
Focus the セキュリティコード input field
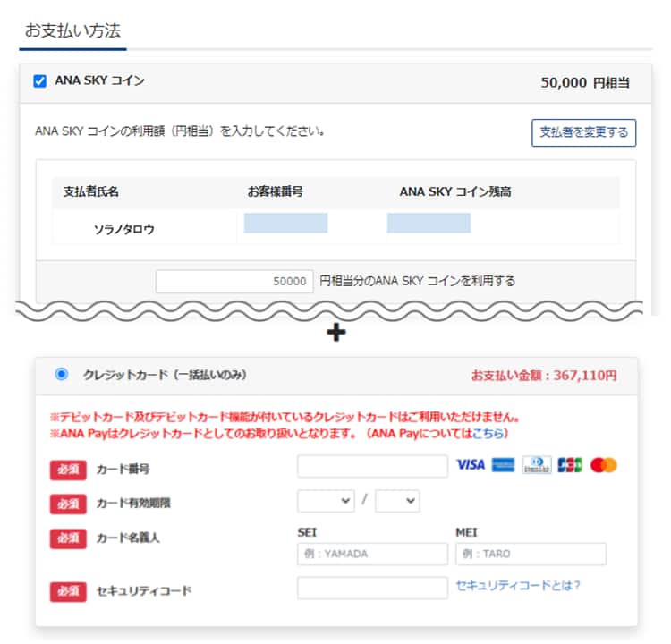[x=372, y=588]
